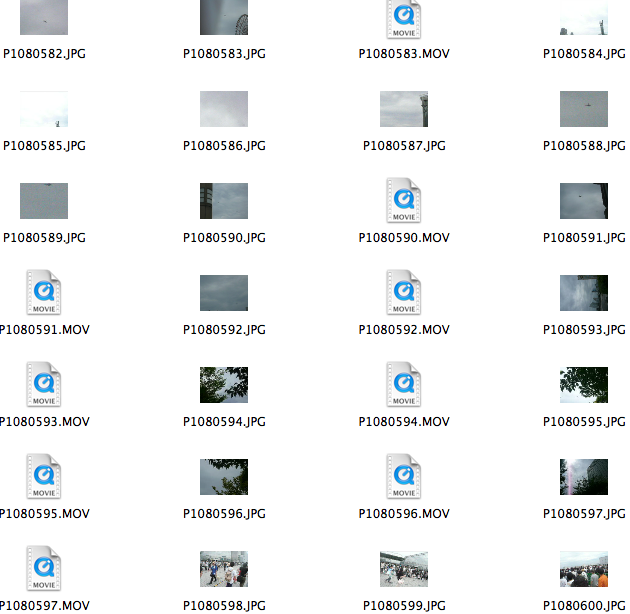Select the P1080596.MOV movie icon
Image resolution: width=630 pixels, height=614 pixels.
[404, 476]
